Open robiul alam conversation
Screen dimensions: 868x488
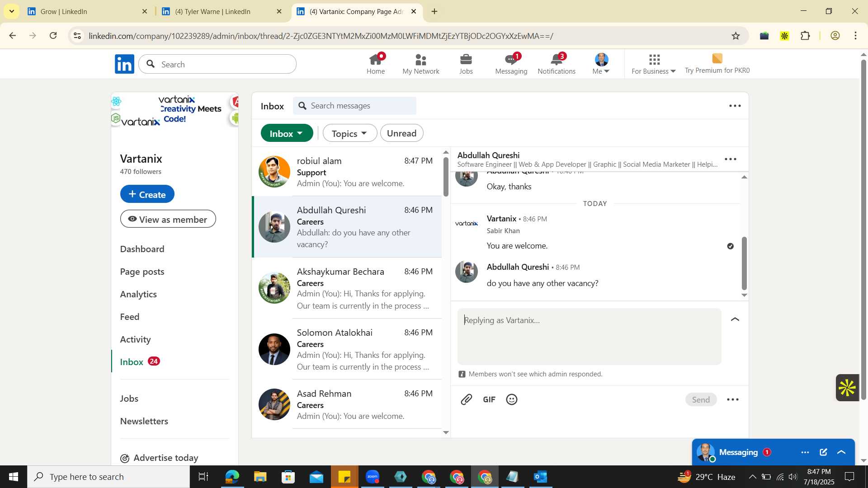point(346,172)
